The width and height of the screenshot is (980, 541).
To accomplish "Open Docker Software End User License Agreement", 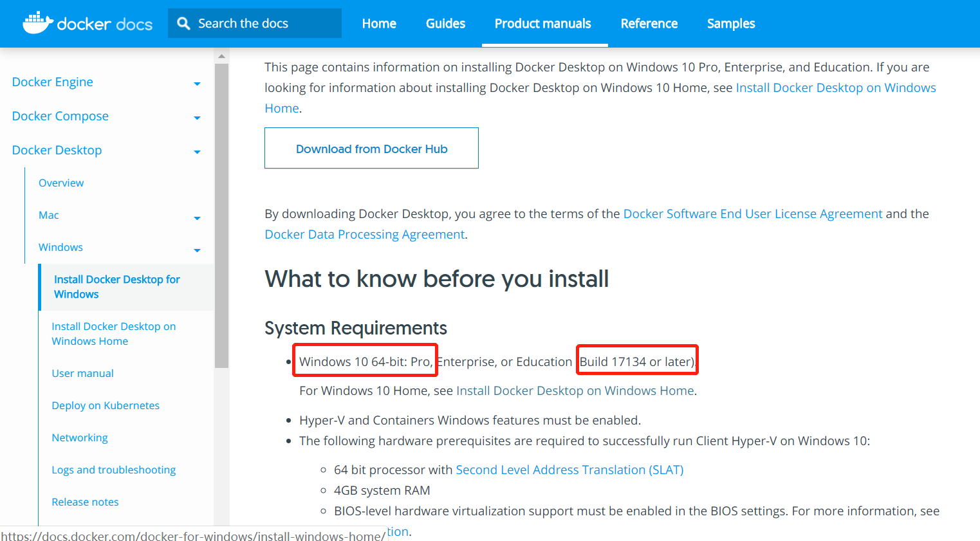I will coord(753,214).
